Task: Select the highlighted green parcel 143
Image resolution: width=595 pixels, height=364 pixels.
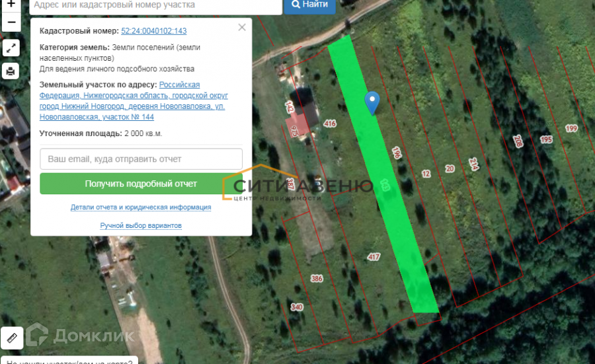Action: click(x=383, y=174)
